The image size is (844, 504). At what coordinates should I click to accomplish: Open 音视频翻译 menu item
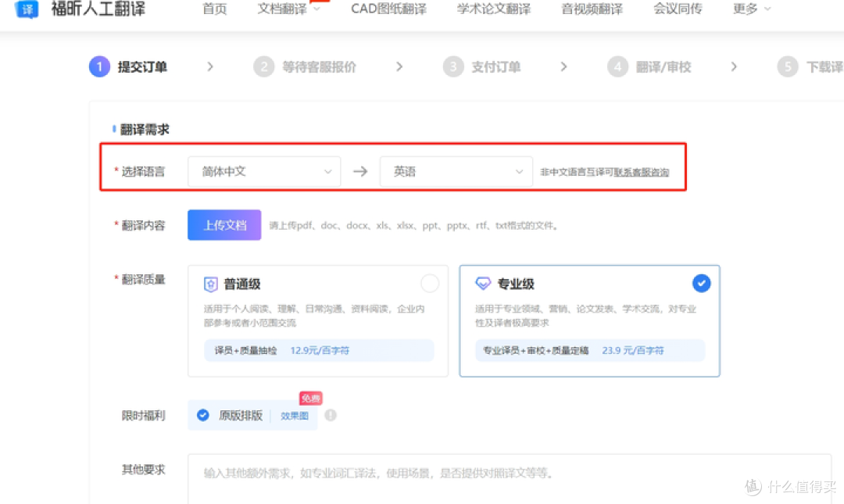tap(592, 9)
